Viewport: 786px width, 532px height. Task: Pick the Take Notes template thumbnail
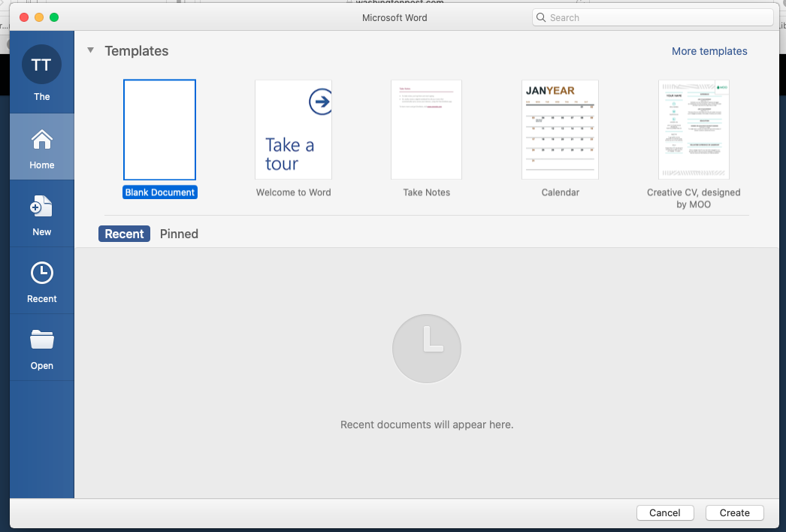(x=426, y=129)
